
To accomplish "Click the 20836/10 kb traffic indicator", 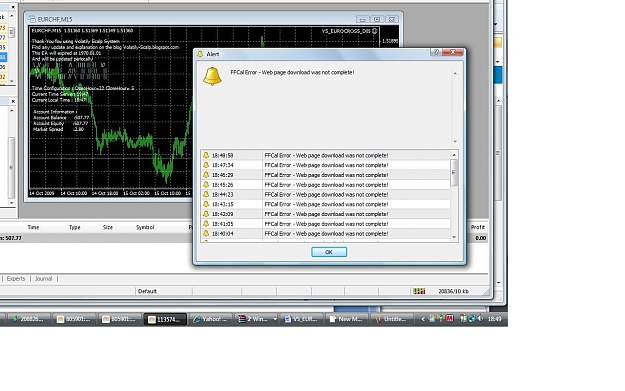I will (454, 291).
